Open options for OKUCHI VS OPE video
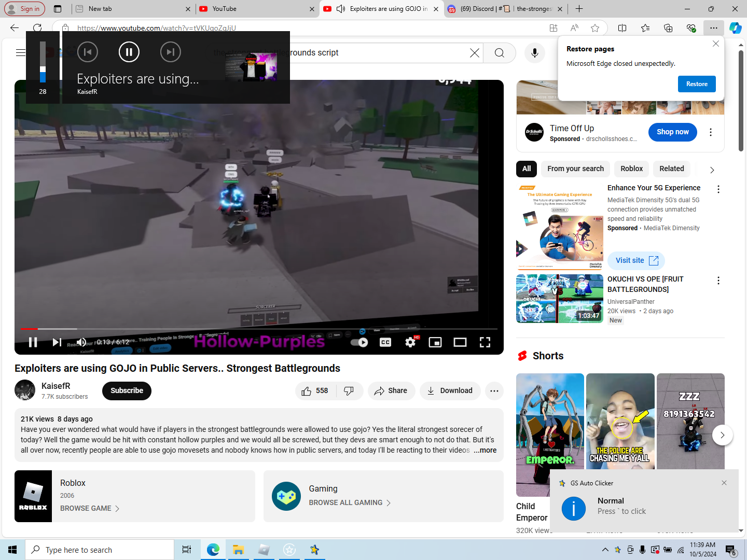The height and width of the screenshot is (560, 747). pos(718,281)
